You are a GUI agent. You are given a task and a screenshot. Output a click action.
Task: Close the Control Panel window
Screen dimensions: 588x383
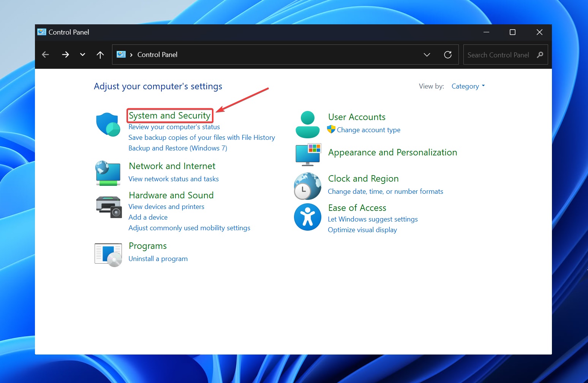coord(539,32)
